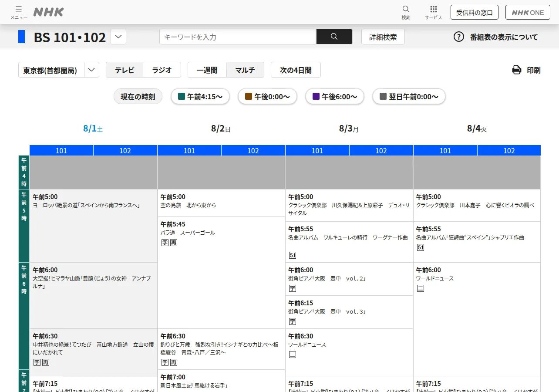Click the keyword search input field
Viewport: 559px width, 392px height.
pos(238,37)
